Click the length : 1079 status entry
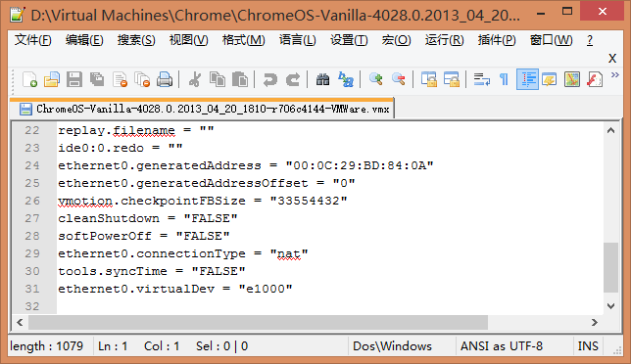Image resolution: width=631 pixels, height=364 pixels. pos(47,346)
